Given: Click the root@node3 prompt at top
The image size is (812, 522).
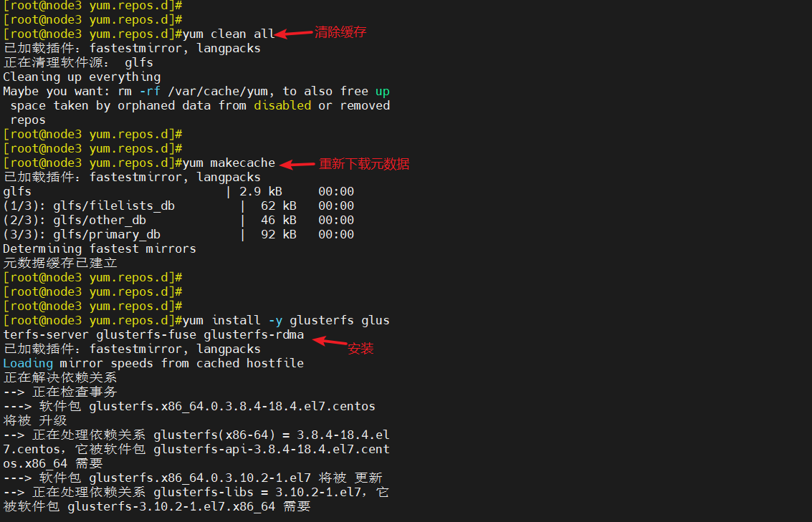Looking at the screenshot, I should (x=43, y=6).
